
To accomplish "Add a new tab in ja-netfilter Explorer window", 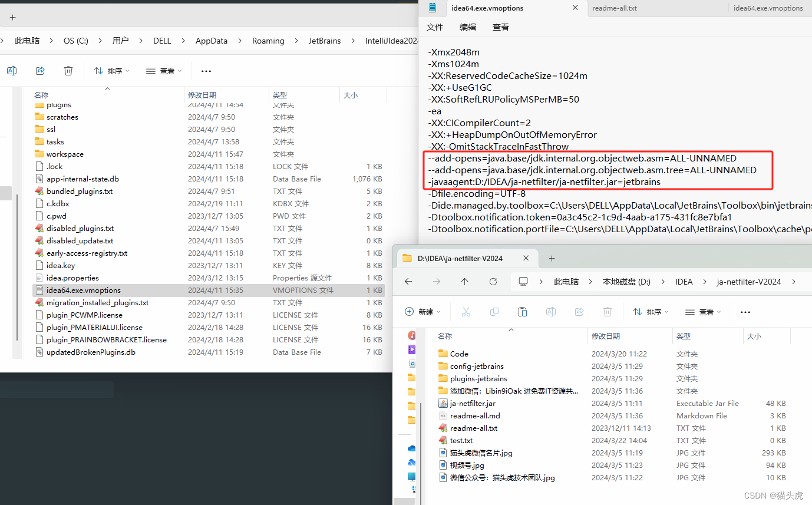I will coord(552,258).
